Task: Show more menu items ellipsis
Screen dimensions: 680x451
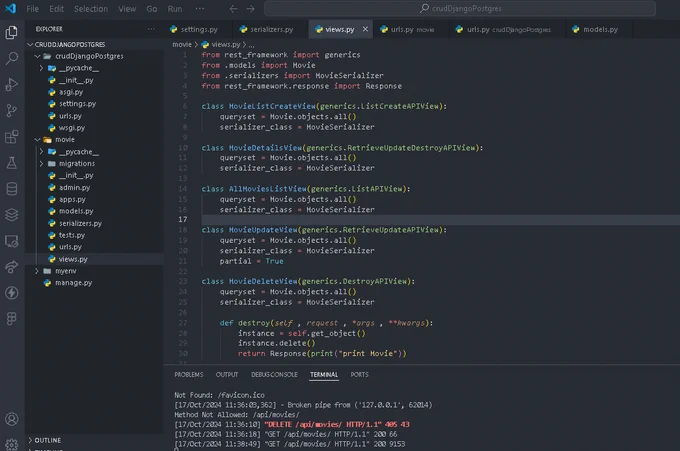Action: coord(199,9)
